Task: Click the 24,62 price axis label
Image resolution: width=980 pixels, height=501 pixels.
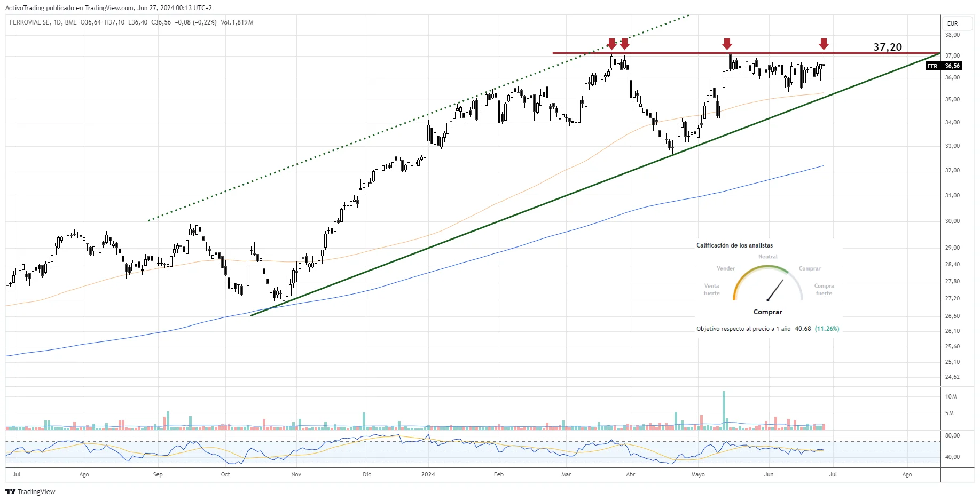Action: [952, 377]
